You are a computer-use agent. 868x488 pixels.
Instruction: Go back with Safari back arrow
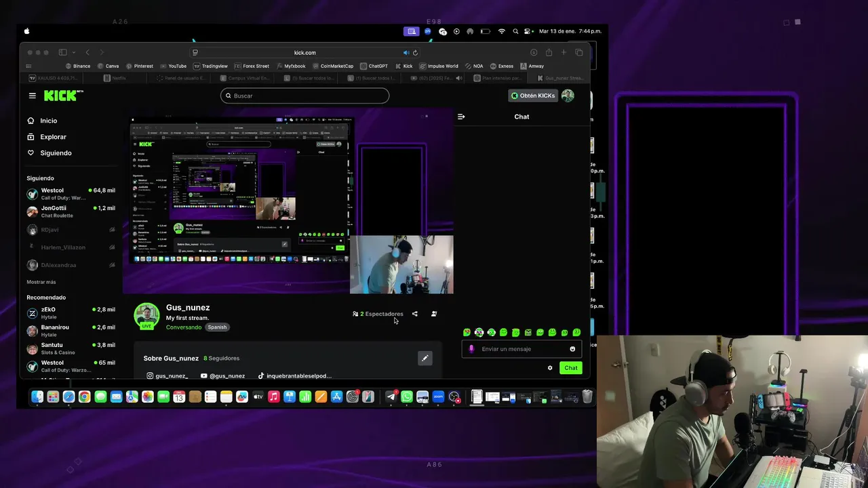(x=87, y=52)
